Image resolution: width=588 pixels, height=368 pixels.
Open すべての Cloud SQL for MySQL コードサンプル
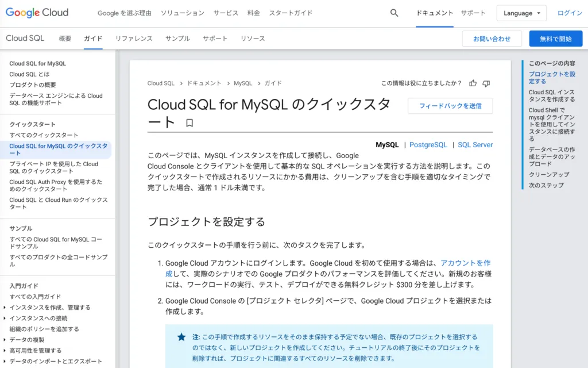tap(56, 243)
